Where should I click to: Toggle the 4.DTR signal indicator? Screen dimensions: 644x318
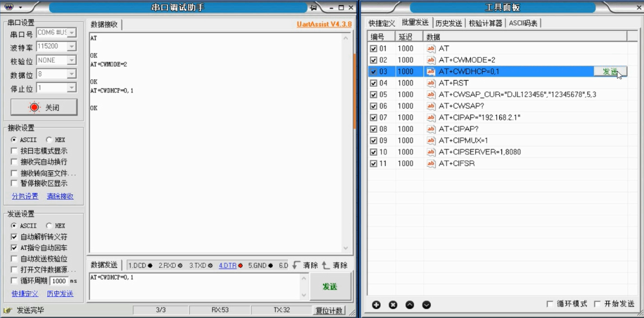click(230, 266)
